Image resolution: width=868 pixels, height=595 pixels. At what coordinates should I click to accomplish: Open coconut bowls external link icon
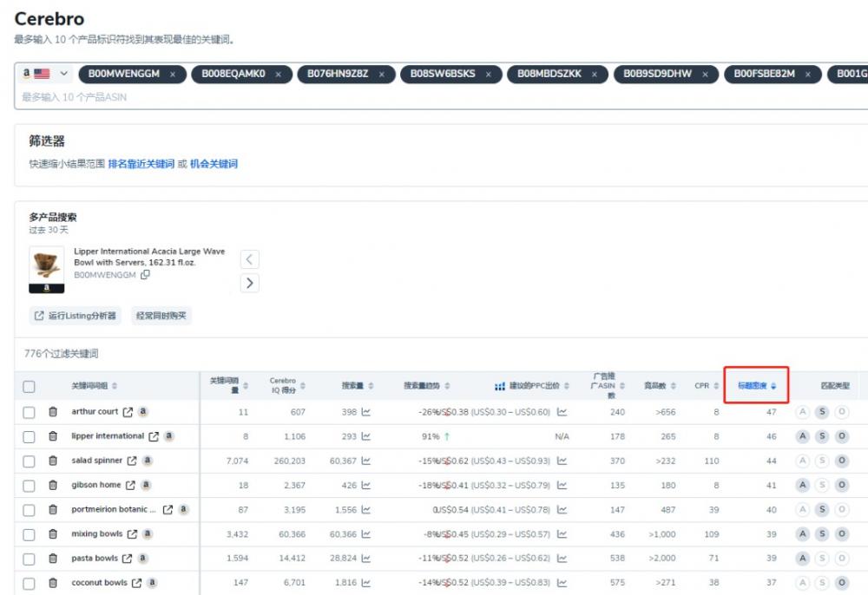[x=136, y=583]
